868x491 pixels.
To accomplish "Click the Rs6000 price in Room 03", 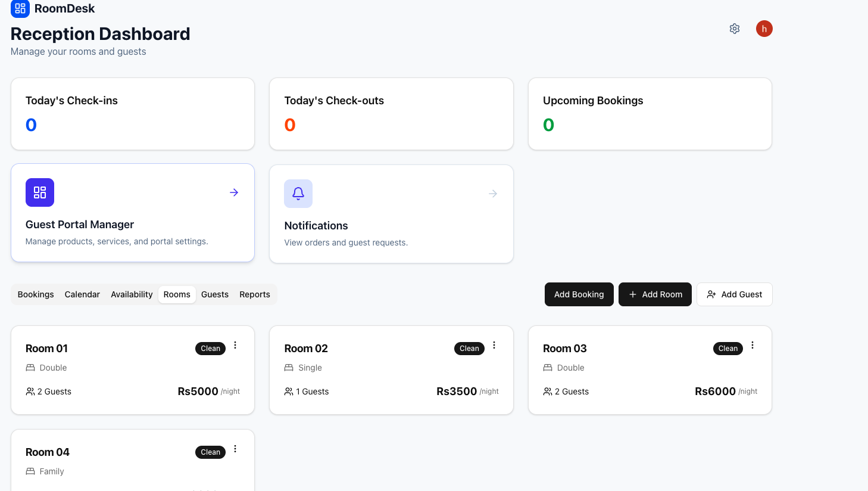I will tap(716, 391).
